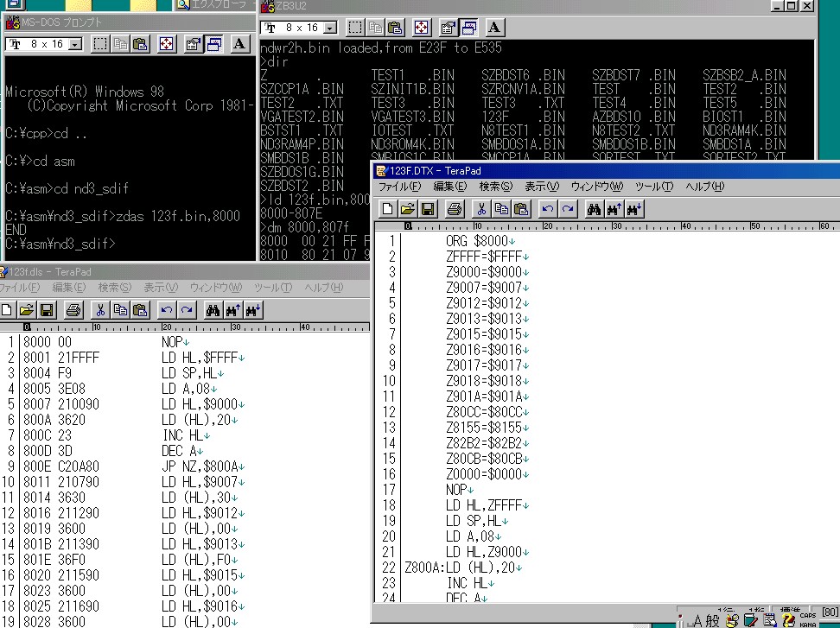Open ツール(T) menu in 123f.dls TeraPad
840x628 pixels.
click(x=273, y=288)
